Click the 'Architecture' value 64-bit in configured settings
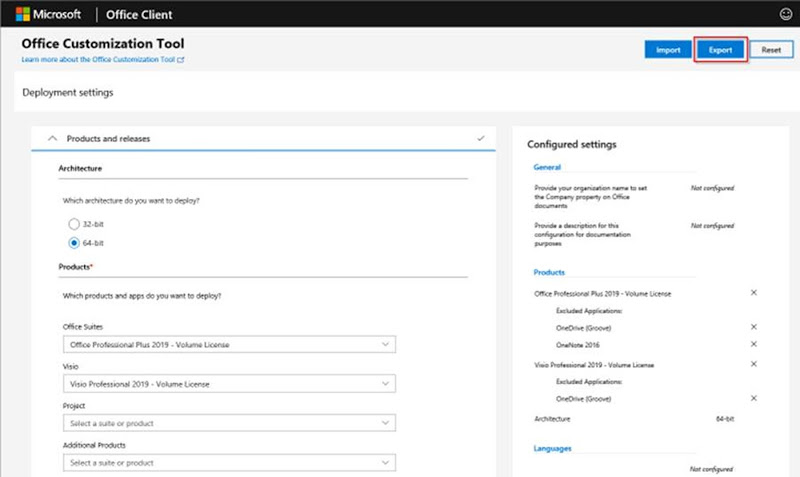 pyautogui.click(x=724, y=419)
